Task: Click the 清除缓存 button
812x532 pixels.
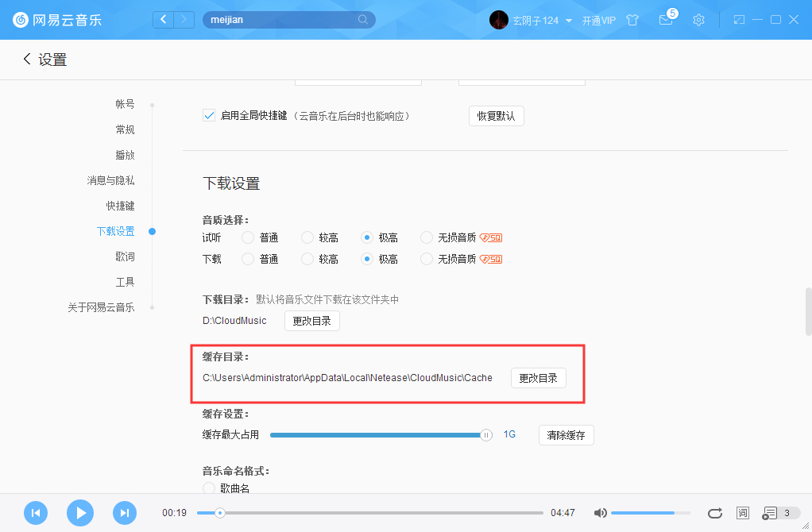Action: click(566, 434)
